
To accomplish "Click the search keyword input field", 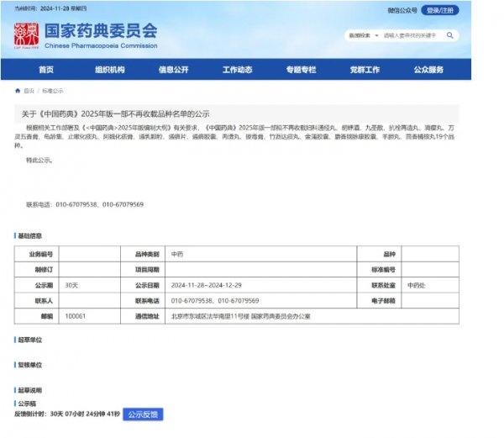I will pos(412,36).
